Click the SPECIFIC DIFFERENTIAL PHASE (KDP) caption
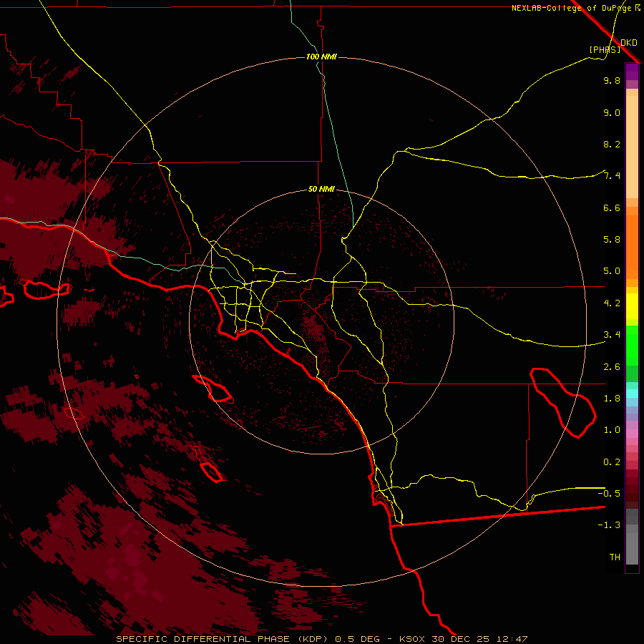Screen dimensions: 644x644 222,639
